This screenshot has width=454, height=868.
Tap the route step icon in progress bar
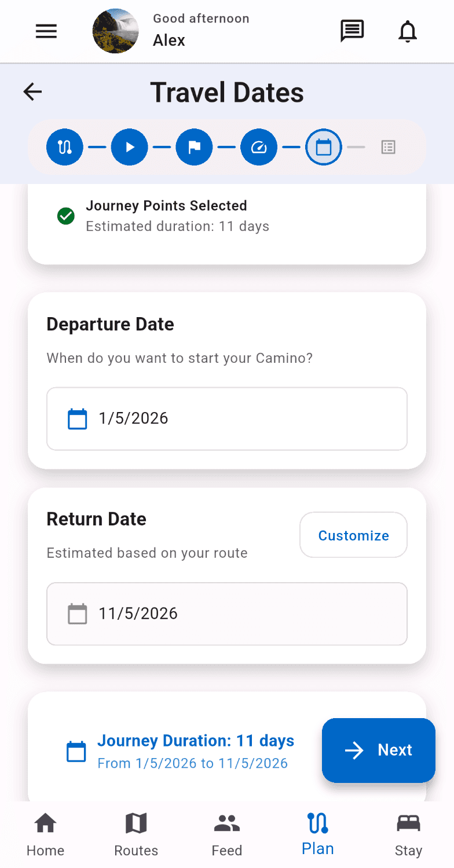click(x=65, y=147)
